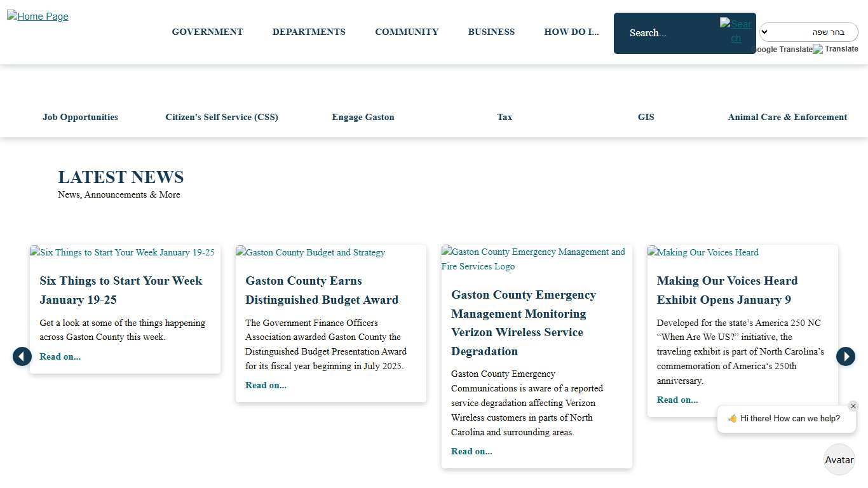This screenshot has height=488, width=868.
Task: Click Read on for the Budget Award story
Action: 266,385
